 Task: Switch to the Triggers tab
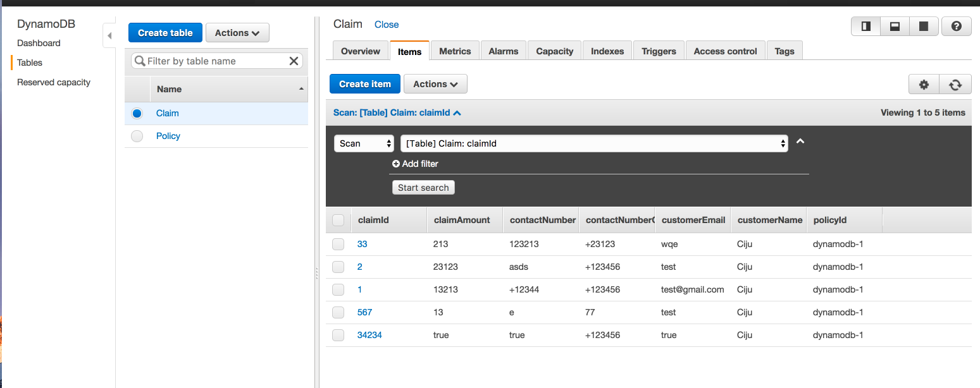[x=659, y=51]
